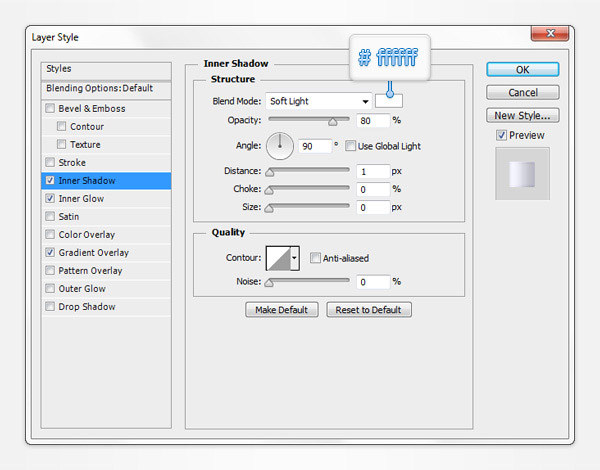Open the Blend Mode dropdown
Image resolution: width=600 pixels, height=470 pixels.
tap(318, 101)
